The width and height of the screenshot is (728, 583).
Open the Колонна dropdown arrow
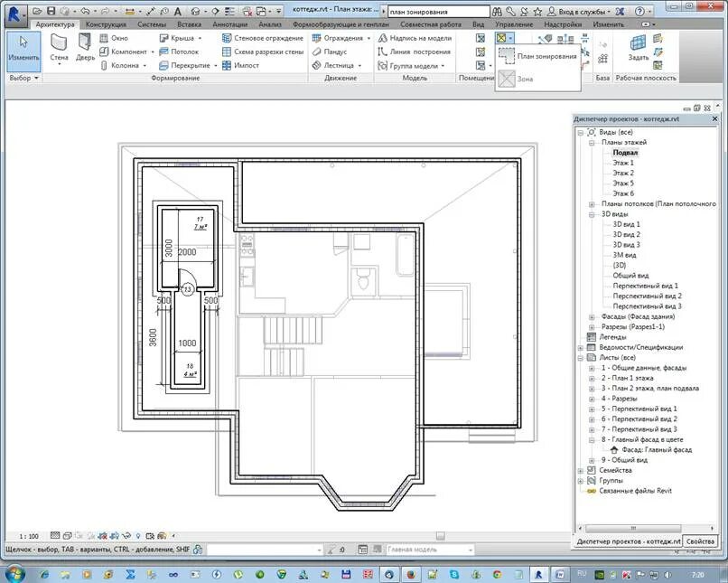coord(145,65)
